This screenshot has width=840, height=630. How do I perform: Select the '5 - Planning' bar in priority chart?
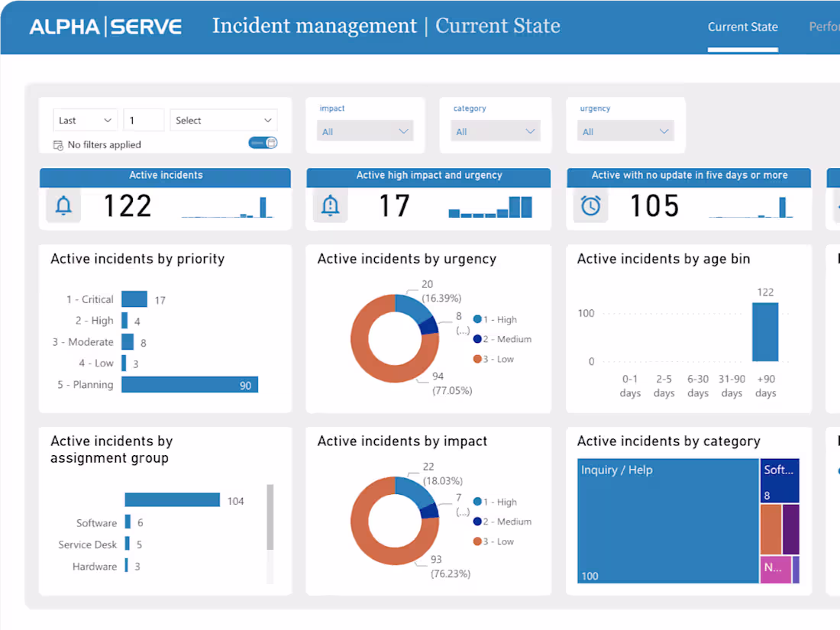(x=189, y=384)
